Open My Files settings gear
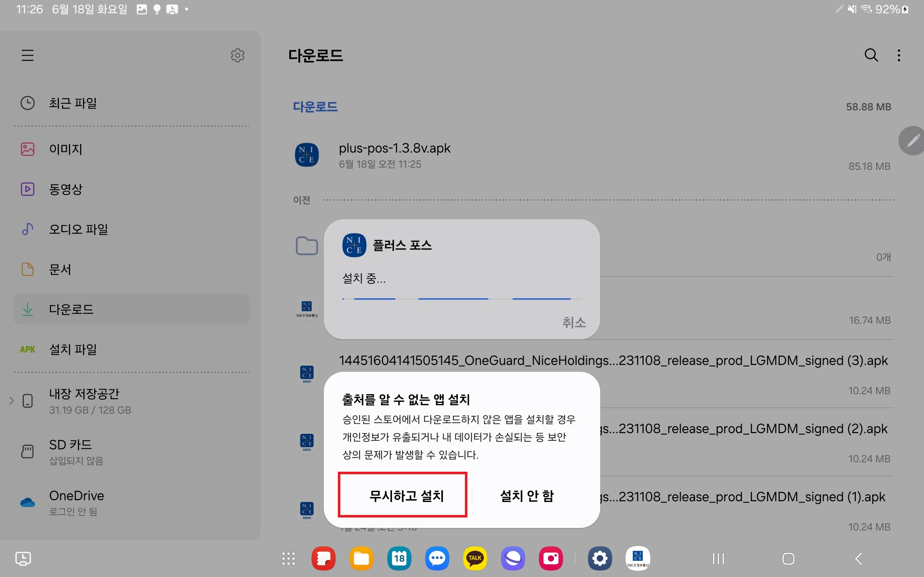 tap(237, 55)
